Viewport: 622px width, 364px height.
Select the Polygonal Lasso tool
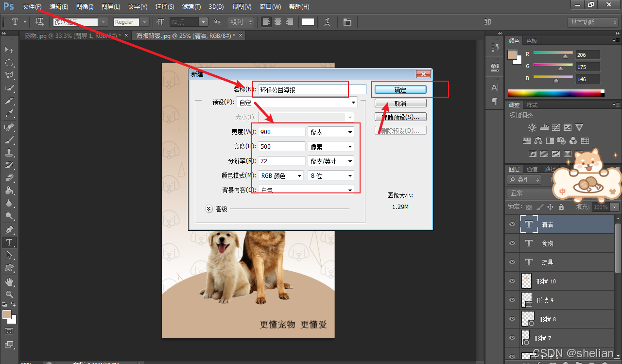(9, 75)
